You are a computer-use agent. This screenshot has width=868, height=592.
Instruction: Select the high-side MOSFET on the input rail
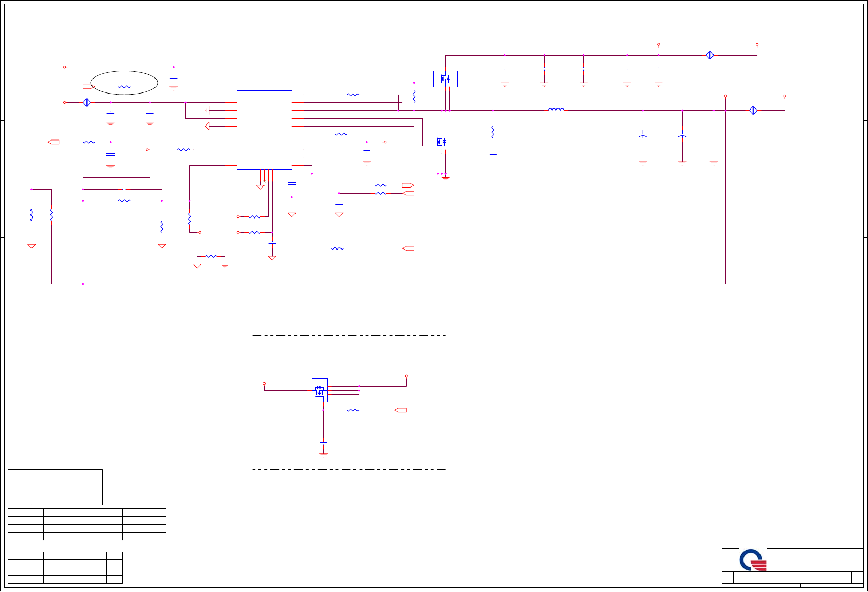pyautogui.click(x=445, y=79)
